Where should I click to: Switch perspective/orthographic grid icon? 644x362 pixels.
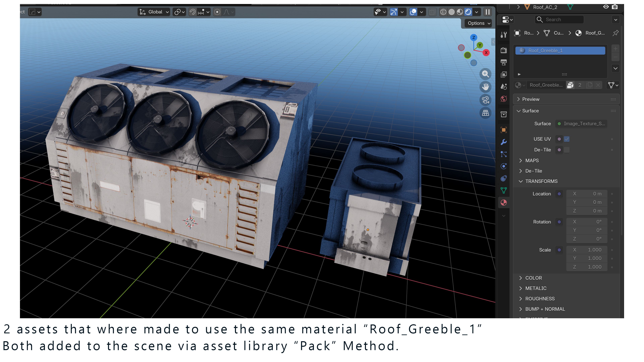pyautogui.click(x=485, y=113)
